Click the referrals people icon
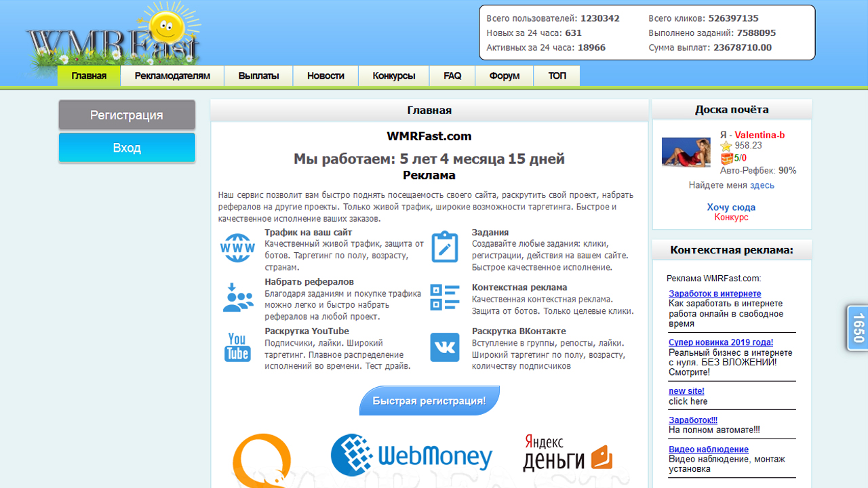 click(237, 298)
